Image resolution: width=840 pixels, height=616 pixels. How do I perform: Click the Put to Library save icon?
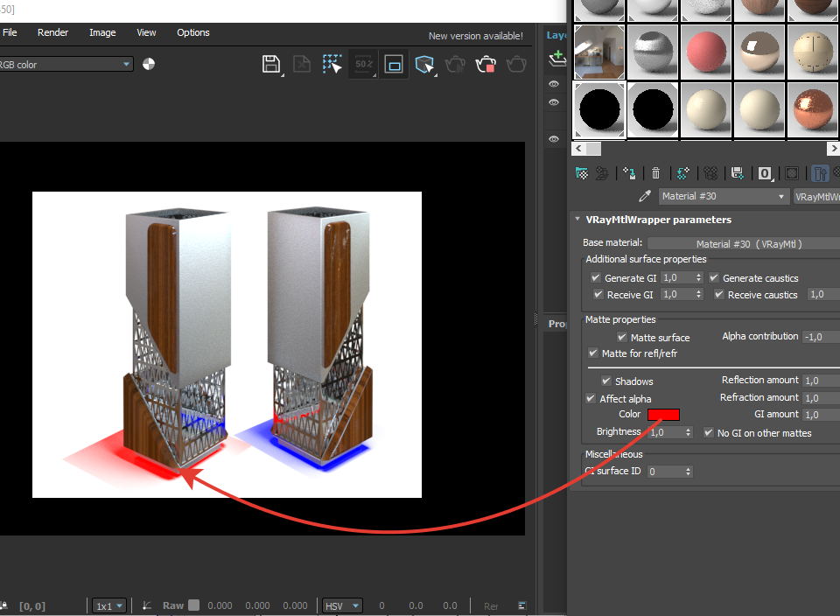tap(737, 173)
